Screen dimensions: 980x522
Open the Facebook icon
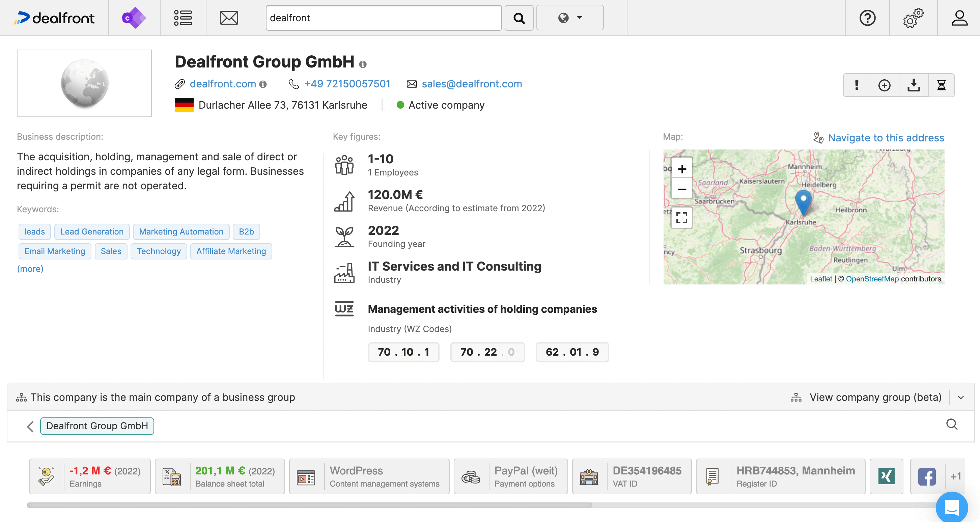pyautogui.click(x=927, y=476)
